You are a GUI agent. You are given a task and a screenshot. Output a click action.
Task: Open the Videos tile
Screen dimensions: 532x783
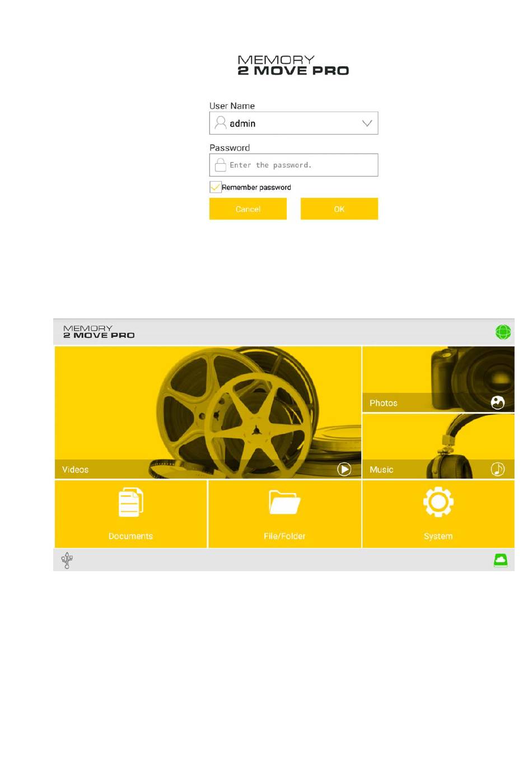[x=208, y=413]
